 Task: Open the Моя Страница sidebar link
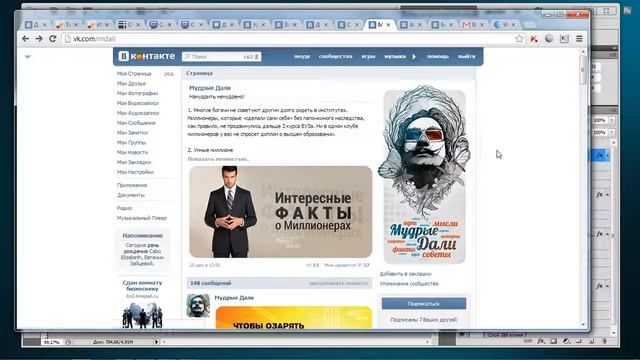tap(134, 74)
